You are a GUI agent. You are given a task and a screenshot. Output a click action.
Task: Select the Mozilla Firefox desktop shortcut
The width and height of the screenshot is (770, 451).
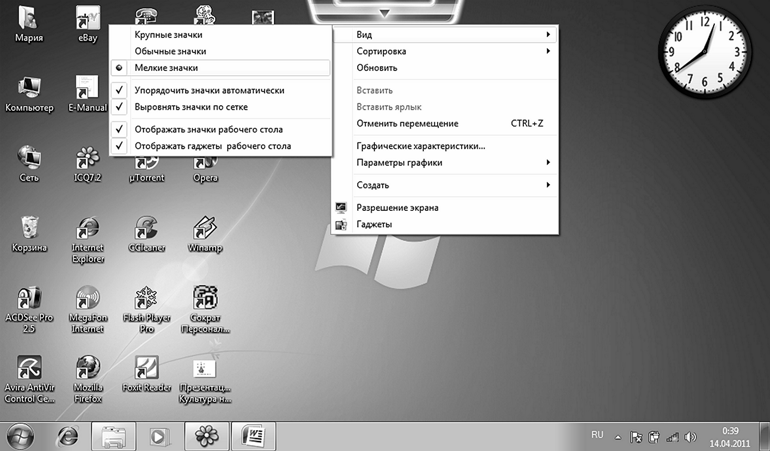pos(88,370)
